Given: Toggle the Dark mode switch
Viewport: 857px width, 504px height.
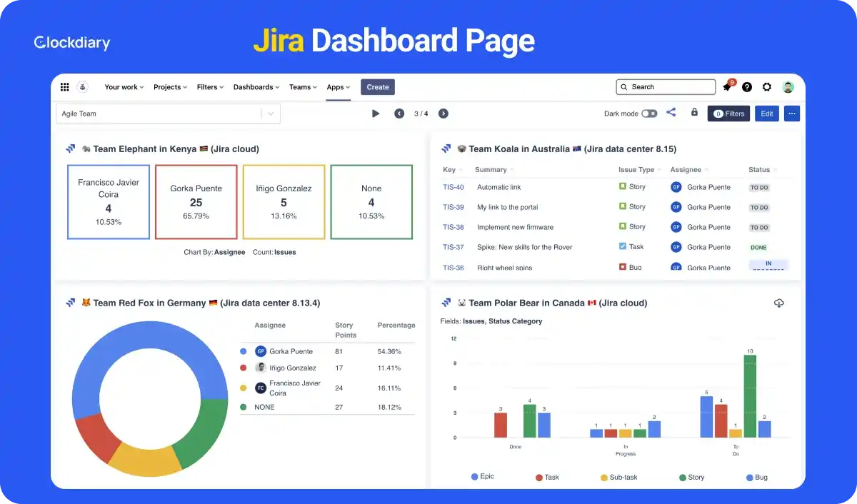Looking at the screenshot, I should click(649, 114).
